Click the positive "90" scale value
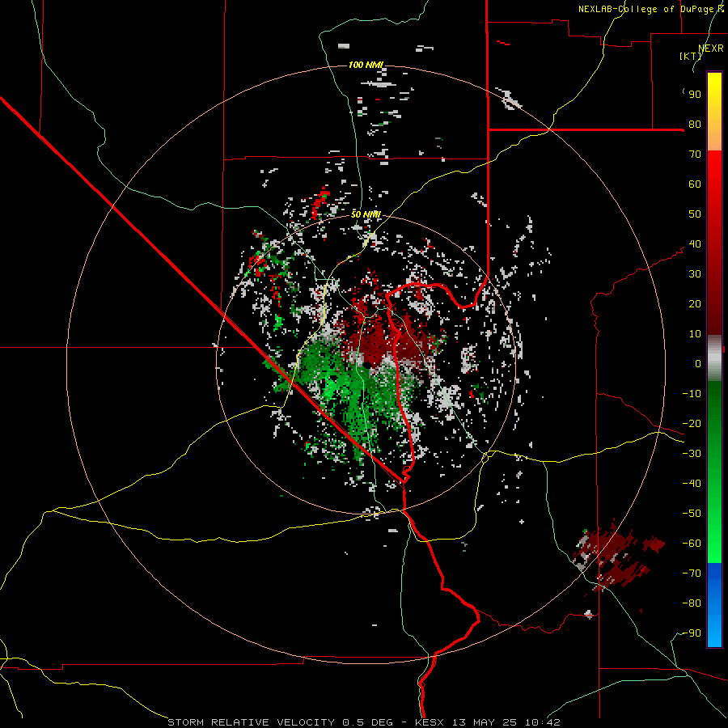Screen dimensions: 728x728 coord(695,95)
